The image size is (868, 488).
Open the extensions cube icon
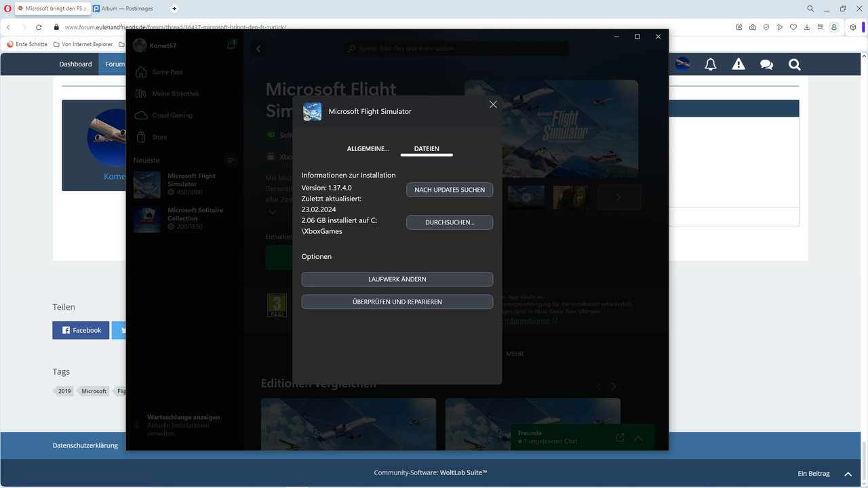(x=854, y=27)
